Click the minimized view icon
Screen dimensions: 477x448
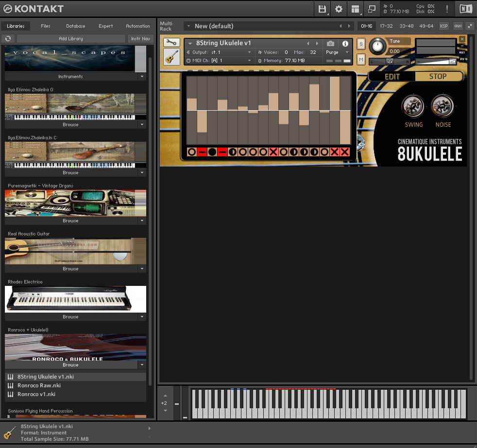pos(372,9)
